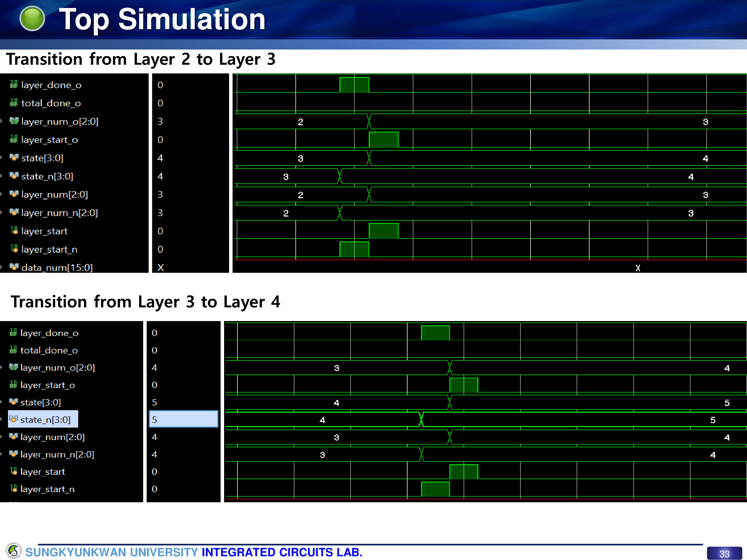Expand state[3:0] bus in Layer 2 to 3 panel
The height and width of the screenshot is (560, 747).
pos(1,157)
